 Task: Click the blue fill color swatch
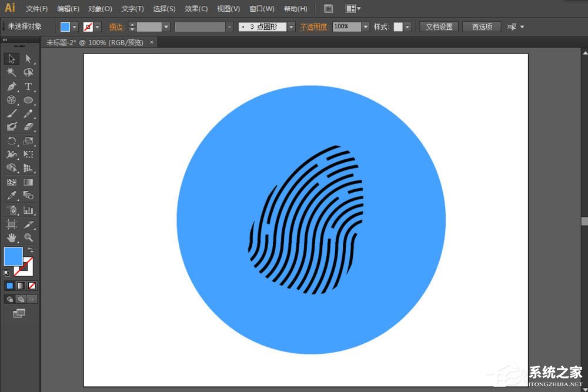(64, 26)
